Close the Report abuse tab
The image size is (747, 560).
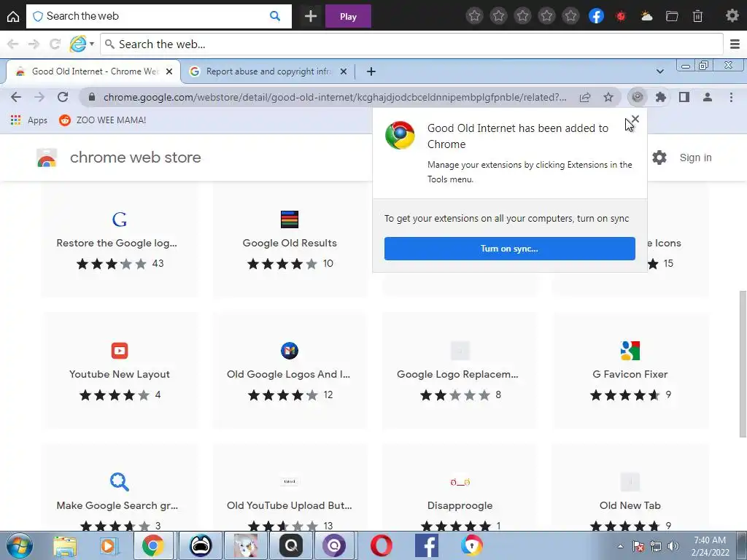(344, 71)
